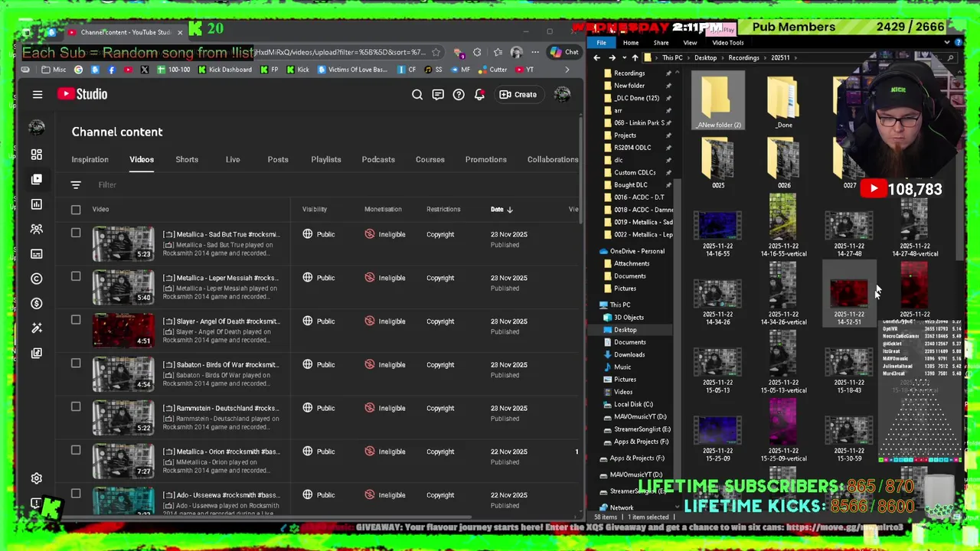Open Subtitles icon in Studio sidebar
Screen dimensions: 980x551
[36, 253]
